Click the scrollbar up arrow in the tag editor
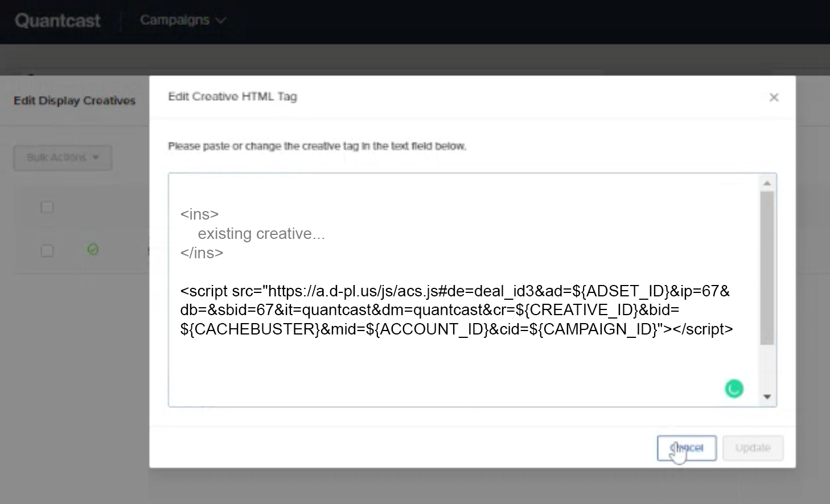The image size is (830, 504). point(767,181)
